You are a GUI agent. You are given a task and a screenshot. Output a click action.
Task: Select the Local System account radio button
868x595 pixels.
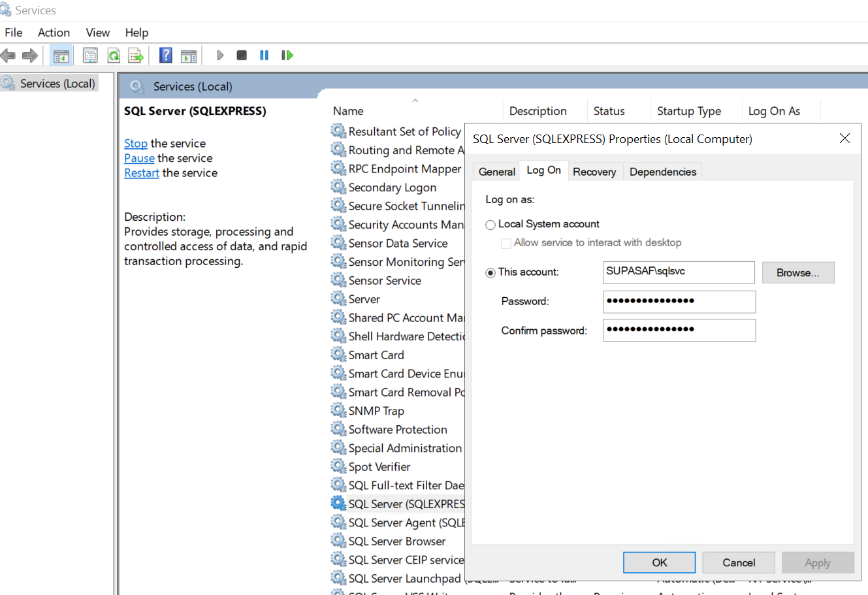[x=490, y=225]
